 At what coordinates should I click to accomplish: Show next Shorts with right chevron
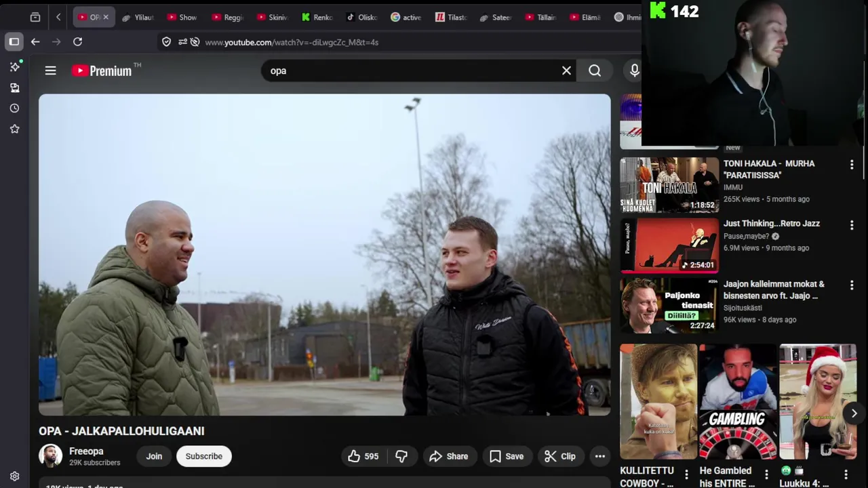pos(854,413)
